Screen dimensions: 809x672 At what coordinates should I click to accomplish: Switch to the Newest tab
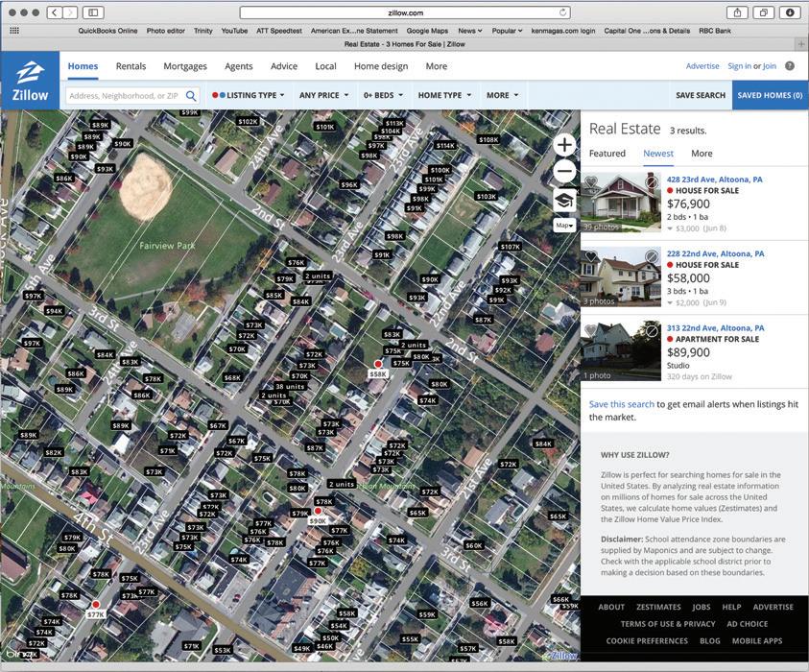657,154
